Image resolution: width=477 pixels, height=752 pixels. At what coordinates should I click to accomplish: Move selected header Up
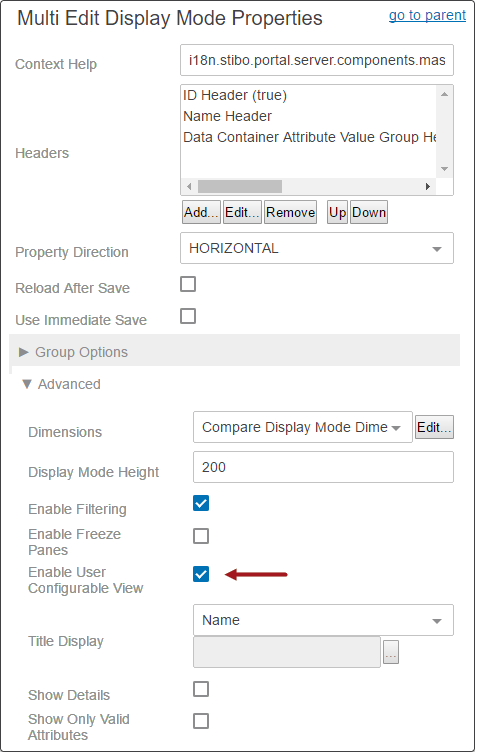337,212
